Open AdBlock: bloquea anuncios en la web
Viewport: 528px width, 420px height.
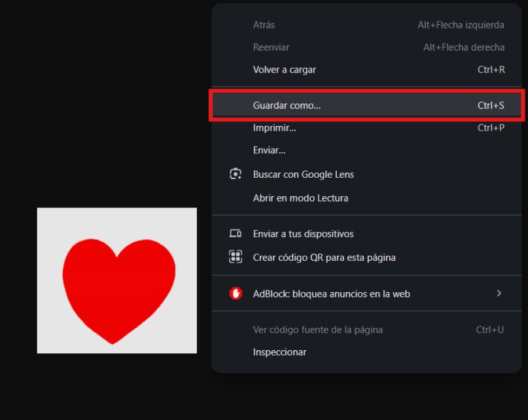(367, 294)
